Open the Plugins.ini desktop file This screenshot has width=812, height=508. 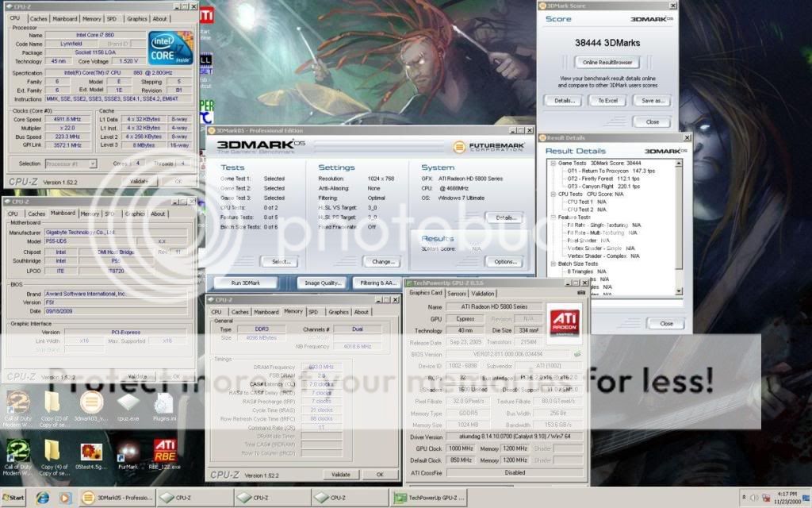click(x=164, y=406)
